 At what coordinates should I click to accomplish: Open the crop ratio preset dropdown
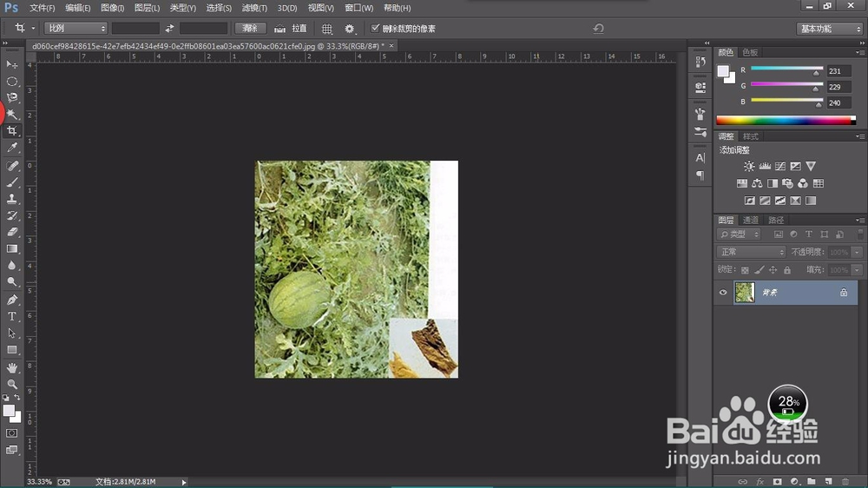(76, 28)
